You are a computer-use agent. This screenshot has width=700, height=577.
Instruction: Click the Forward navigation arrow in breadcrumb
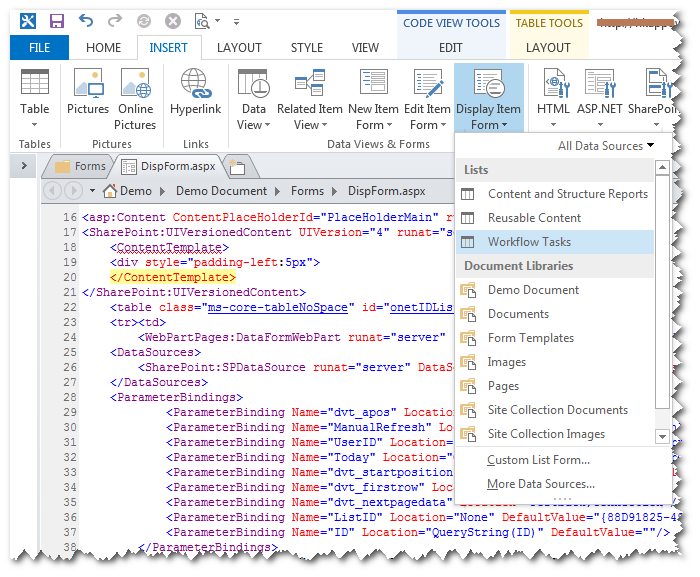coord(73,191)
